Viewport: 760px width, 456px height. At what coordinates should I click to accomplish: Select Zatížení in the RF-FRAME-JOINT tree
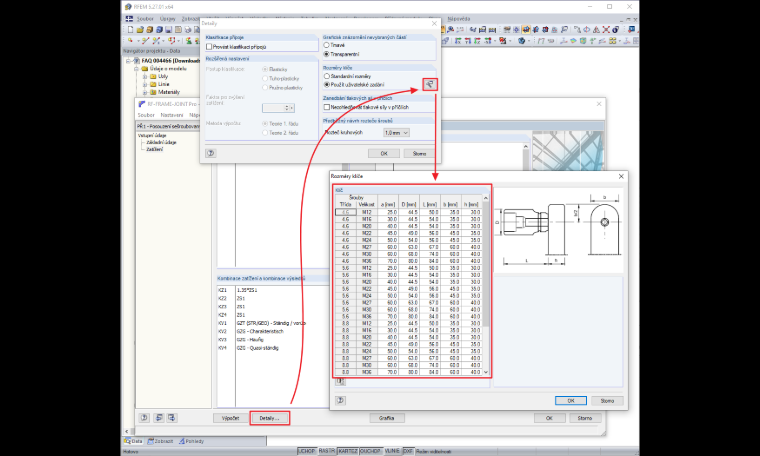(155, 149)
